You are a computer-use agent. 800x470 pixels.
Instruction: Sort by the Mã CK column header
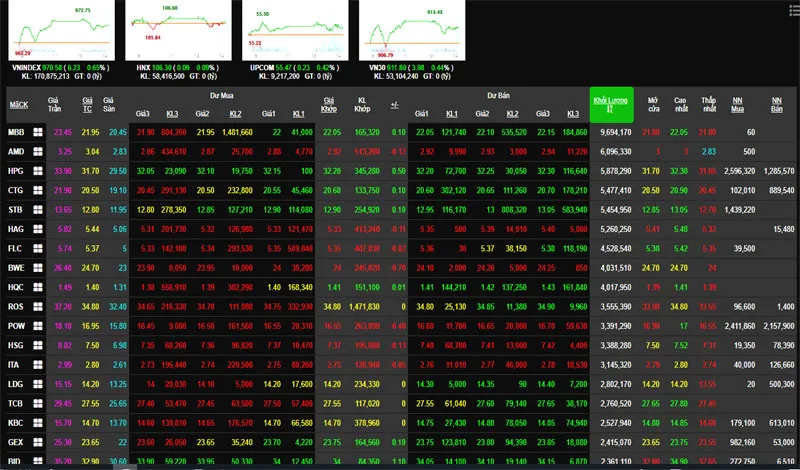click(x=19, y=105)
